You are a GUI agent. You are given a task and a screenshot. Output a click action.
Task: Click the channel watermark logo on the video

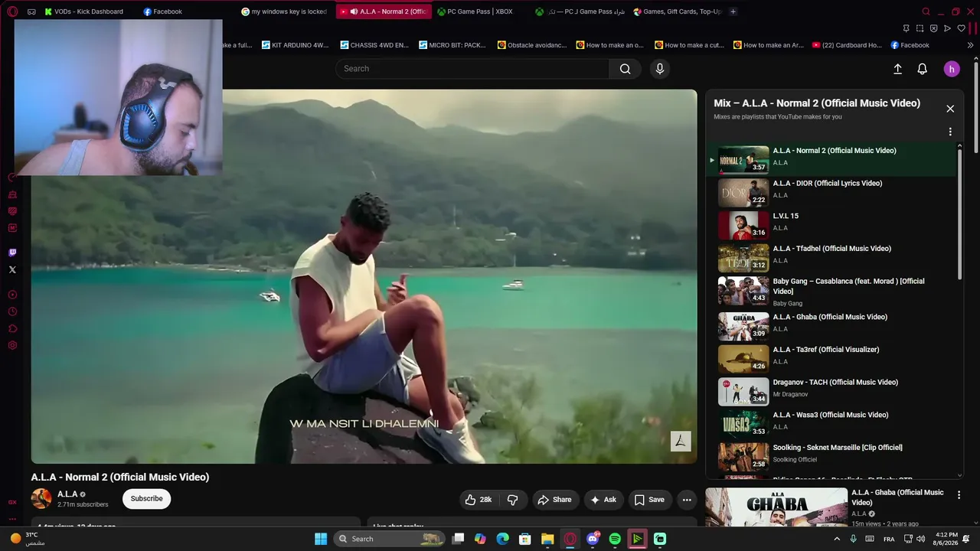coord(681,441)
